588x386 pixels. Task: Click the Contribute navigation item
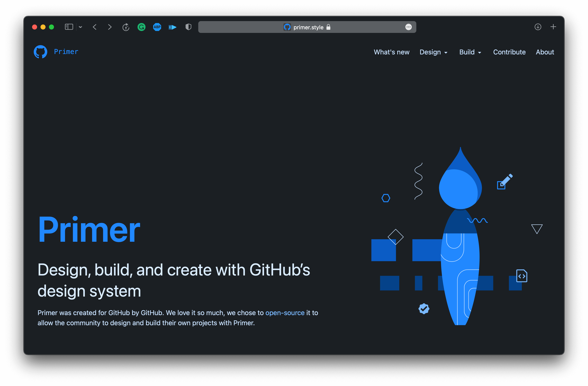coord(510,52)
